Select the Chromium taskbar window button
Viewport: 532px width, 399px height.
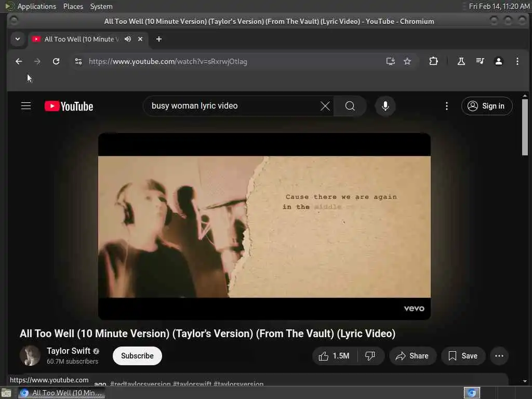pos(61,393)
